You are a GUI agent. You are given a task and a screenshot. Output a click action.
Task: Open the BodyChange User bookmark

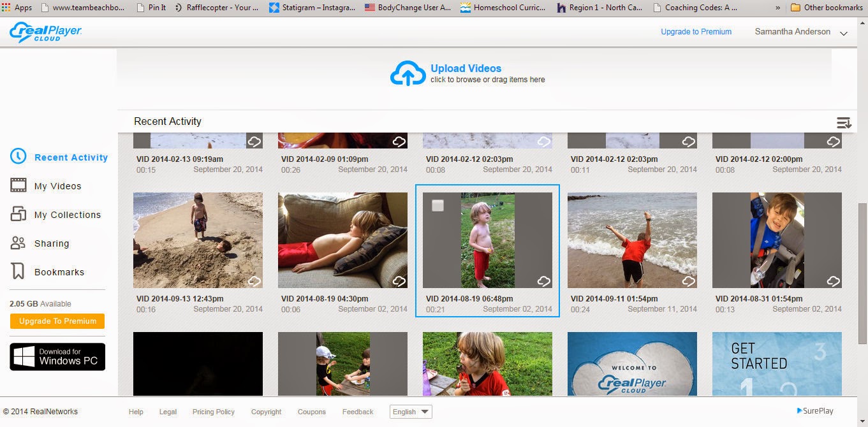[408, 8]
